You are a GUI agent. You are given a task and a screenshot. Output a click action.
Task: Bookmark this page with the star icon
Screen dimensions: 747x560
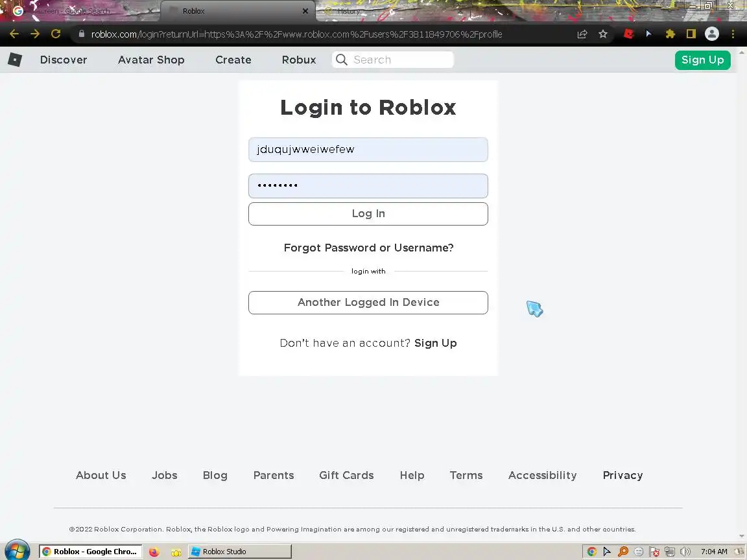603,34
